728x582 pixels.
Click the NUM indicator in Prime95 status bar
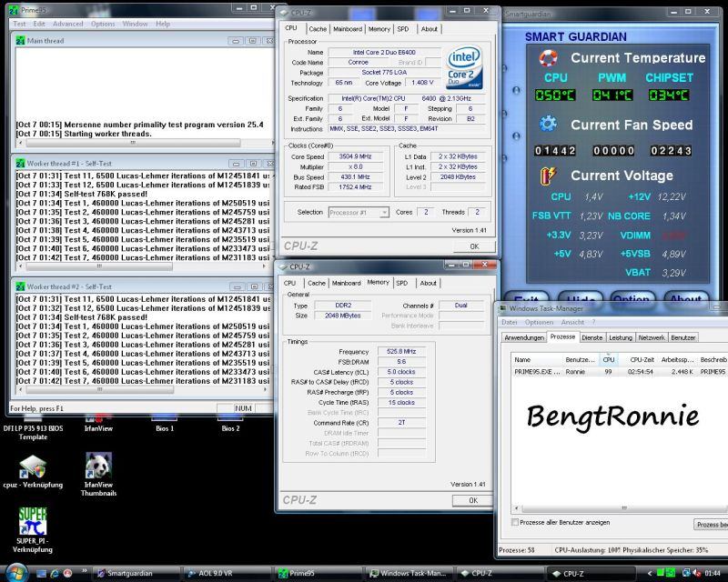[x=243, y=408]
